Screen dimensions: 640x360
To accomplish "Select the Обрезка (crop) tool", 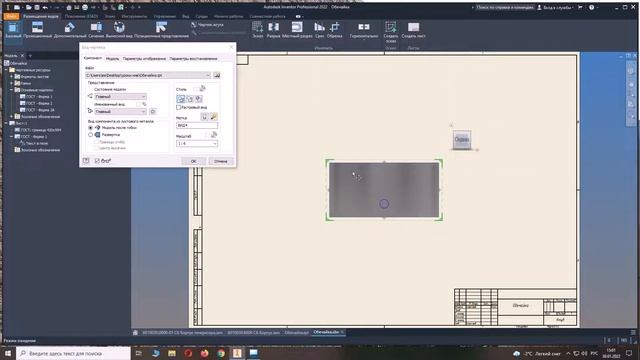I will [x=334, y=30].
